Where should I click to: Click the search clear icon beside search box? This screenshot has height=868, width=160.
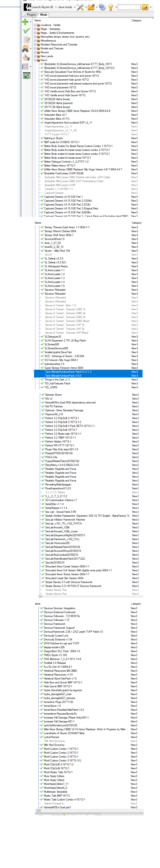click(x=145, y=7)
